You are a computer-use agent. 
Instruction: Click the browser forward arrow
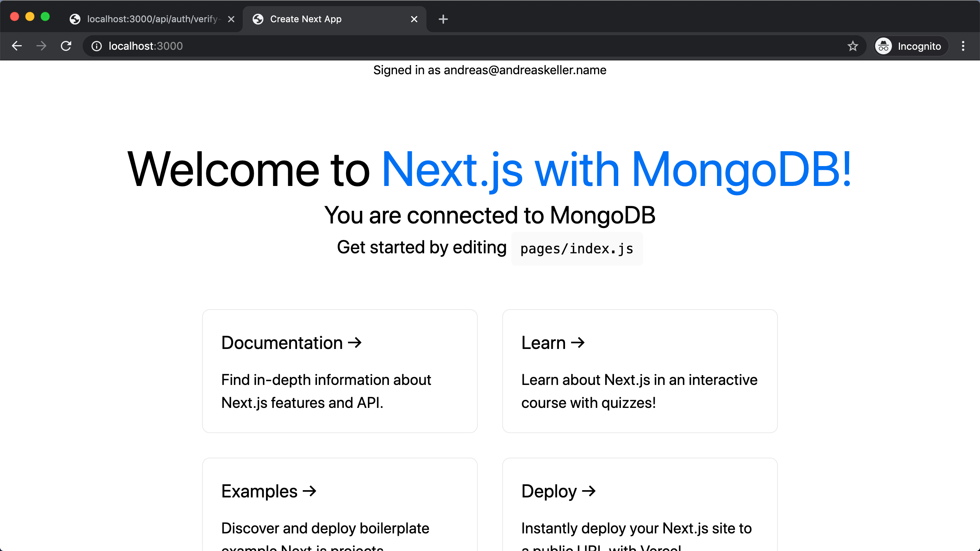pyautogui.click(x=41, y=46)
